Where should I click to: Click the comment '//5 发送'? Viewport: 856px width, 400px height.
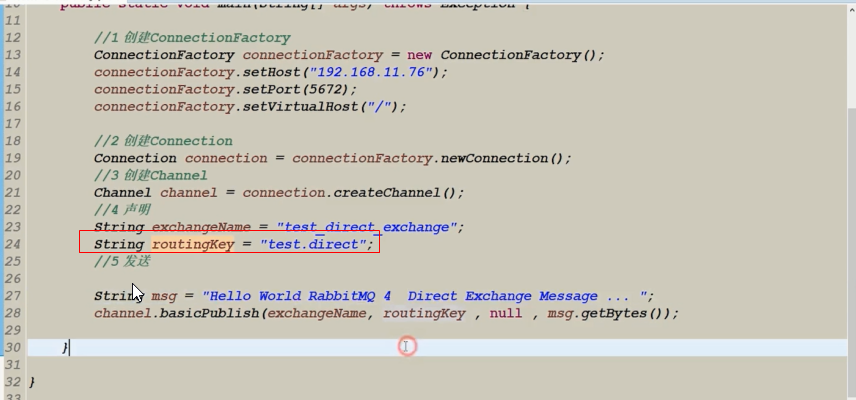coord(122,261)
